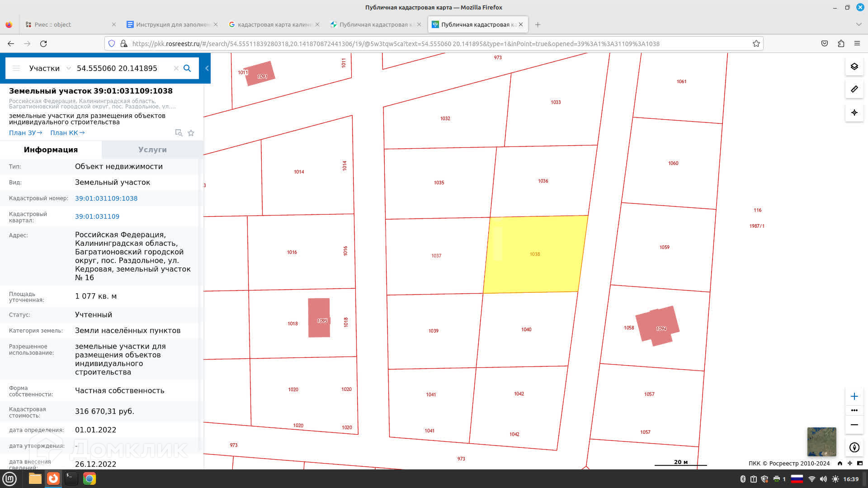Select the ruler measurement tool
Screen dimensions: 868x488
tap(854, 89)
